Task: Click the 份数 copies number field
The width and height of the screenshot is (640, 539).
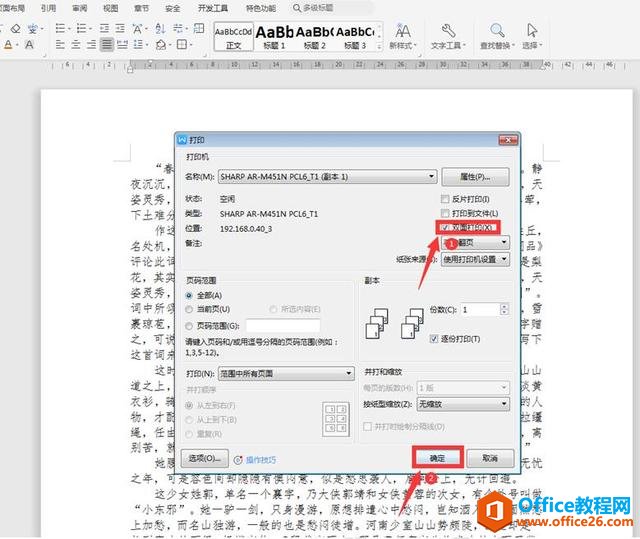Action: click(480, 310)
